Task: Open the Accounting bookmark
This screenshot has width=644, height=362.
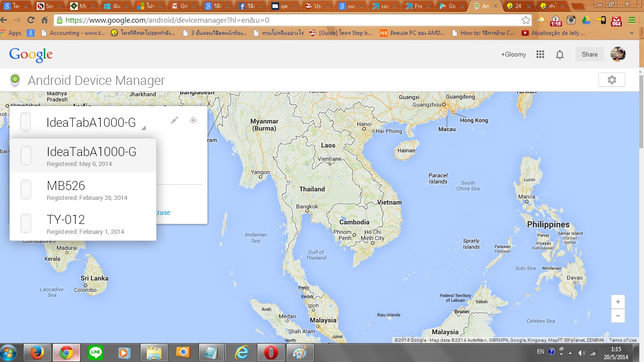Action: point(74,33)
